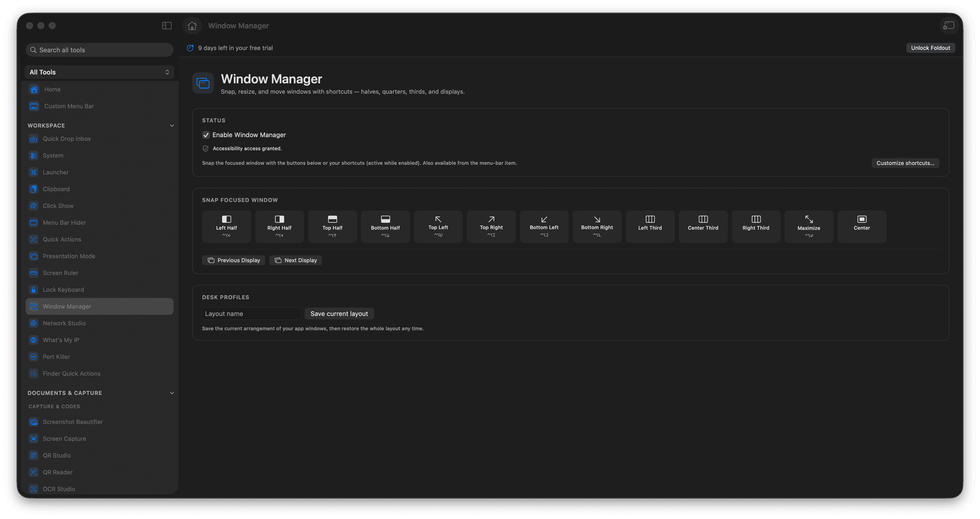Open Quick Actions icon
This screenshot has width=980, height=519.
[x=34, y=240]
